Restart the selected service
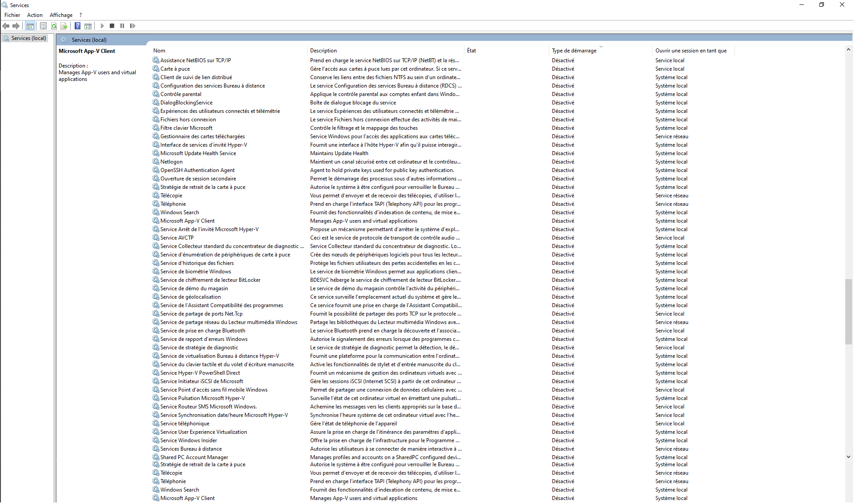Viewport: 855px width, 504px height. click(x=132, y=26)
